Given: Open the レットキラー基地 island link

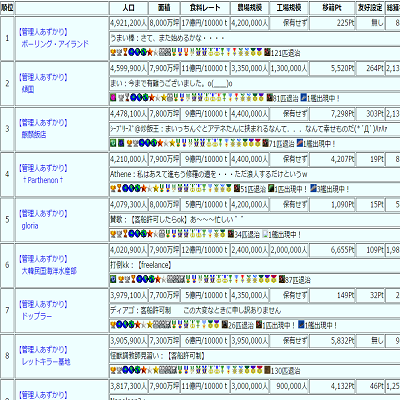Looking at the screenshot, I should (x=46, y=361).
